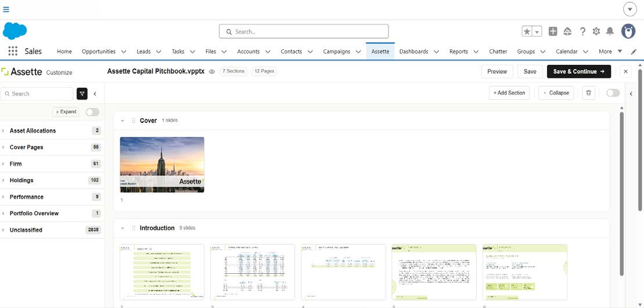Open the Campaigns tab
Viewport: 644px width, 308px height.
pyautogui.click(x=336, y=52)
